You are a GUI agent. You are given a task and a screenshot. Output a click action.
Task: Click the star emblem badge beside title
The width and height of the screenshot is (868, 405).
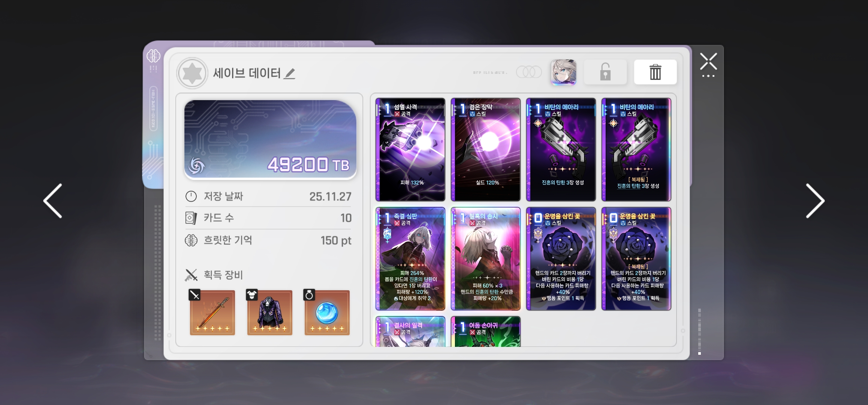pos(192,73)
